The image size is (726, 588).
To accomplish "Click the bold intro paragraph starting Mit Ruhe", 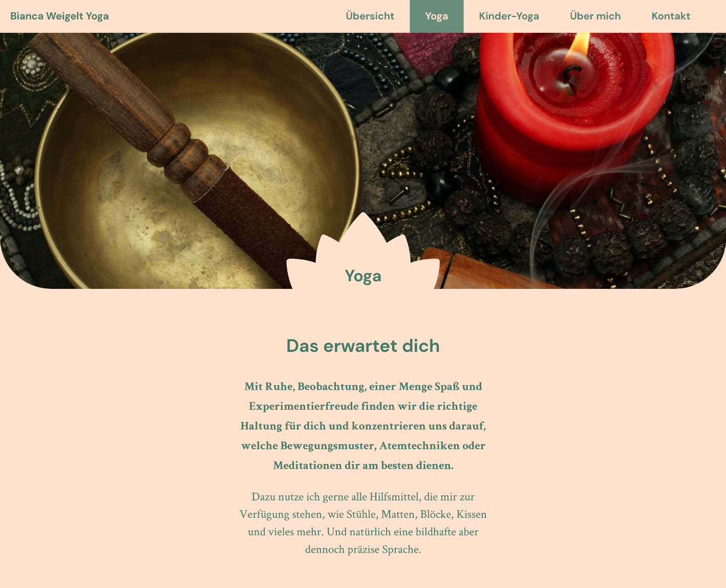I will point(363,426).
